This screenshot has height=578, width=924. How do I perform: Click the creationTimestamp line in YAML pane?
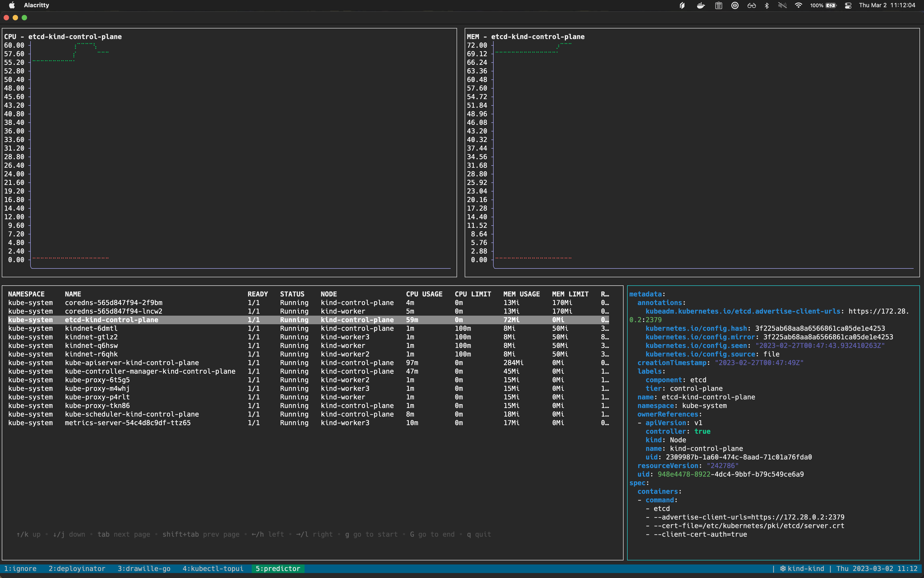(x=721, y=363)
